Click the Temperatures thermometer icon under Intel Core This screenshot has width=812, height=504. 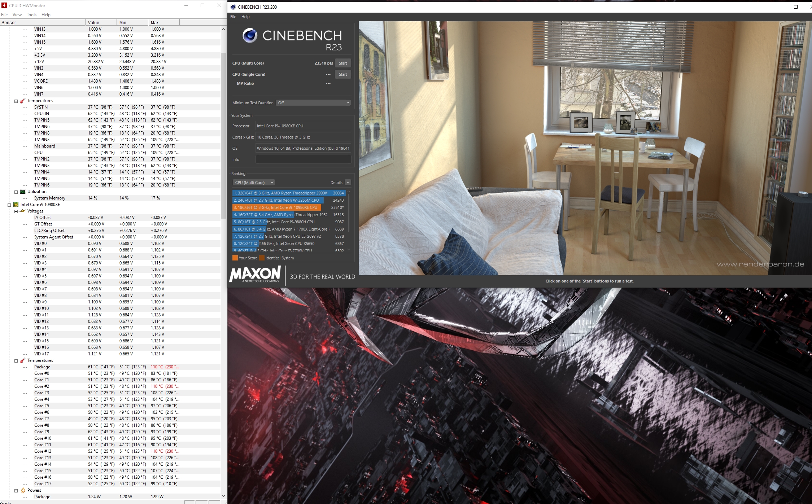(23, 360)
